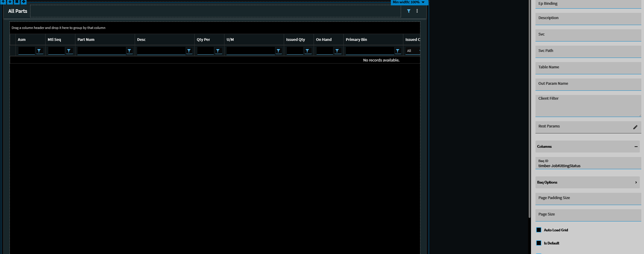The image size is (644, 254).
Task: Click the On Hand filter text box
Action: point(325,51)
